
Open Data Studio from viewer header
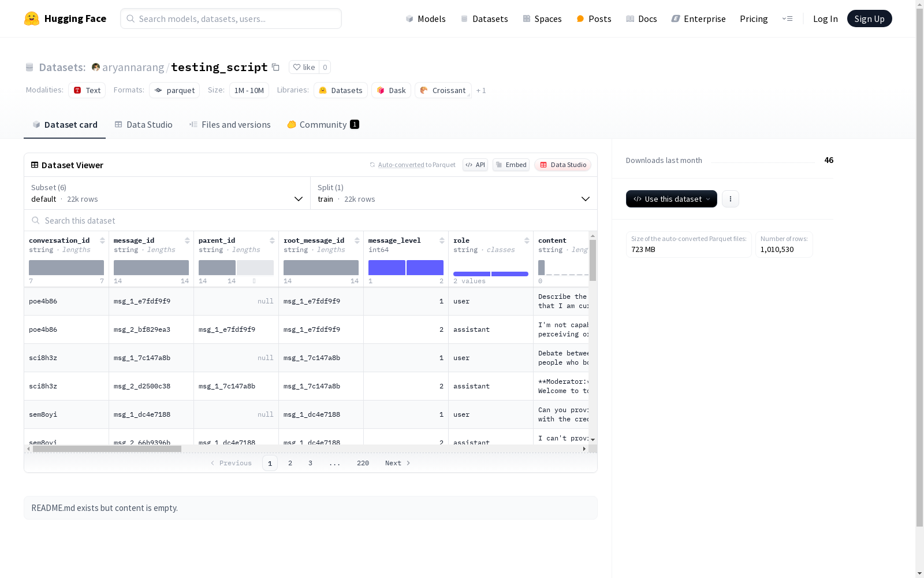[x=563, y=165]
